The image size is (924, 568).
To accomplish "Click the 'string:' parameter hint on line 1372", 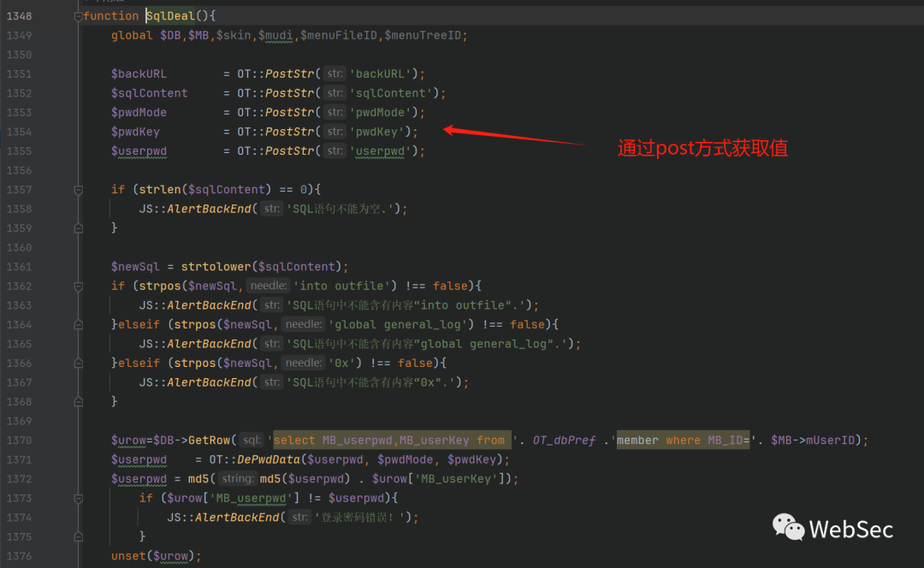I will pos(238,479).
